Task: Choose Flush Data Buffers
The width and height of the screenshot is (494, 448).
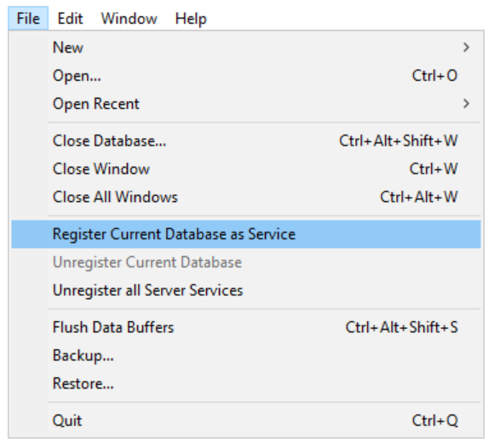Action: click(246, 327)
